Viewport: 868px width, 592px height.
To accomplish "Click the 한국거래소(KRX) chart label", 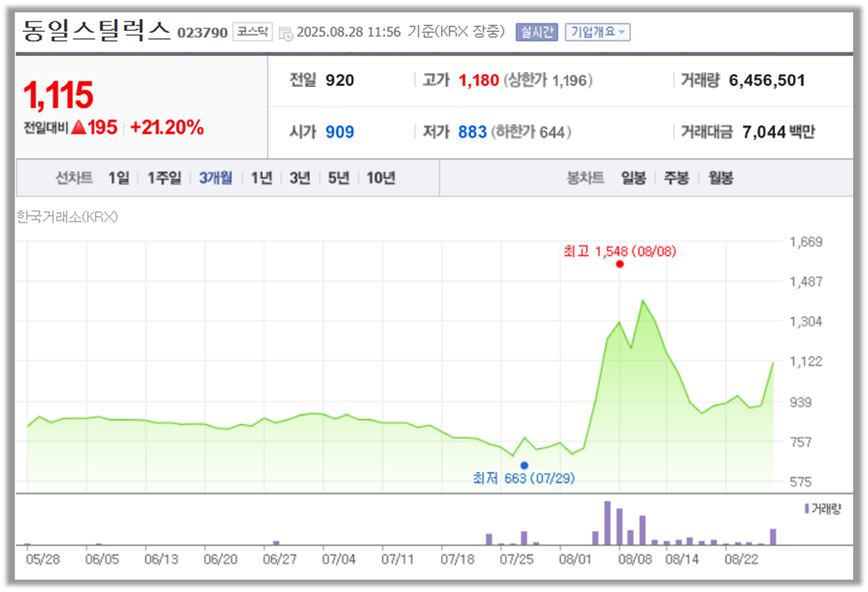I will [67, 217].
